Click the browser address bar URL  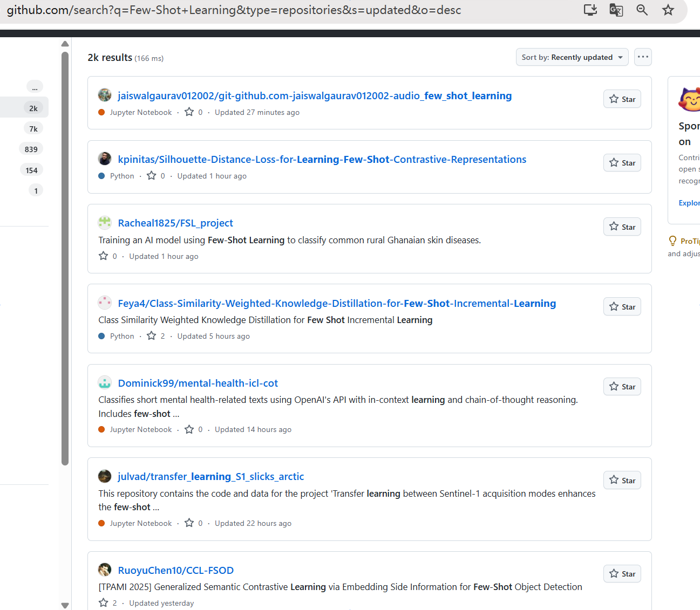tap(234, 10)
